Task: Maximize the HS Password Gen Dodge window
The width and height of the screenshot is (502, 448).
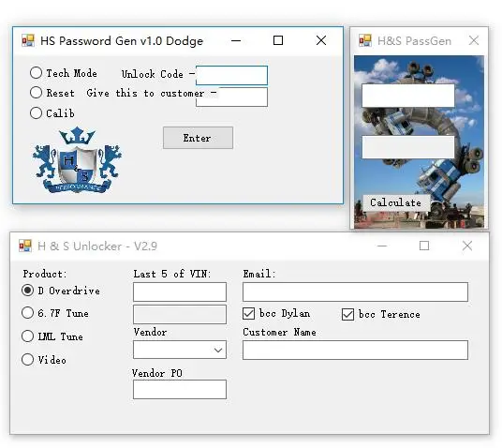Action: pyautogui.click(x=278, y=40)
